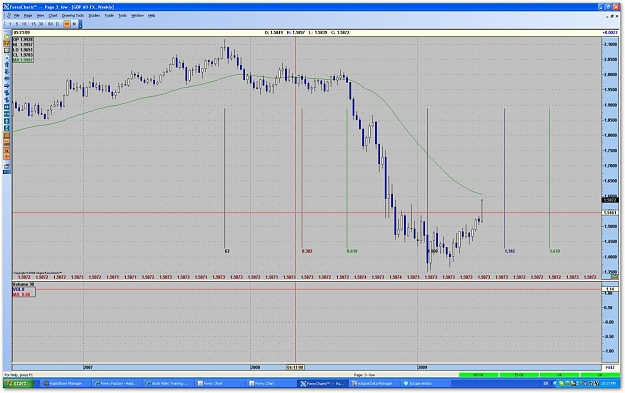
Task: Click the blue down arrow sidebar icon
Action: [x=6, y=72]
